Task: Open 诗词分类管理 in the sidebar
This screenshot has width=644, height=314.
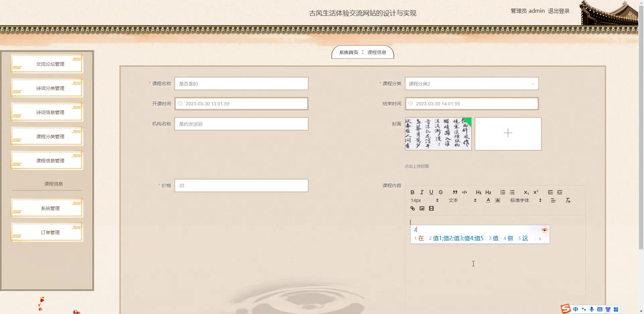Action: pos(47,88)
